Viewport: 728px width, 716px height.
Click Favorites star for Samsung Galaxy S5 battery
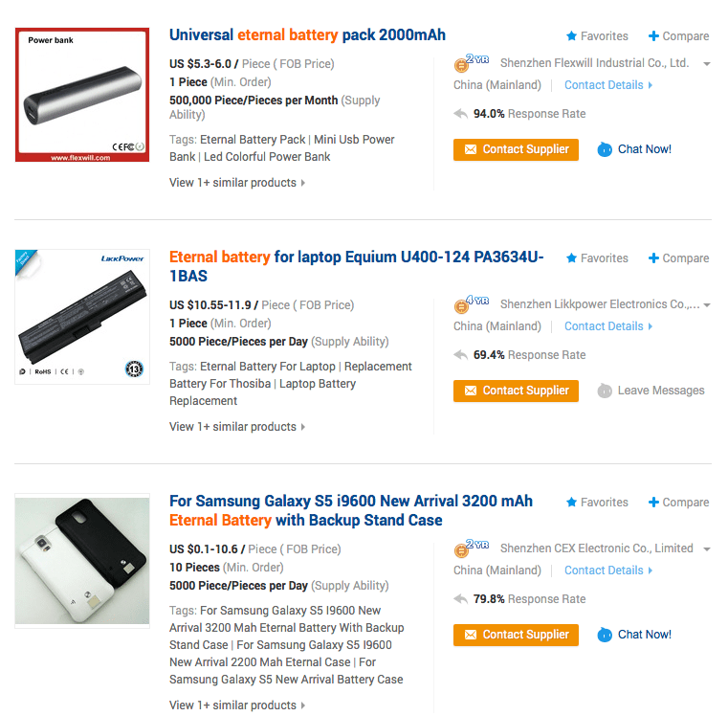[571, 502]
